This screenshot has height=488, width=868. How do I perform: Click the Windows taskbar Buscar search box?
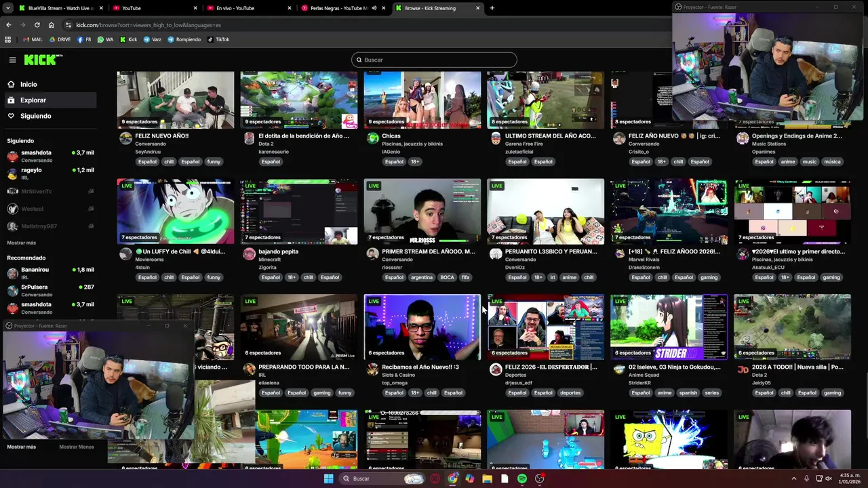tap(382, 479)
